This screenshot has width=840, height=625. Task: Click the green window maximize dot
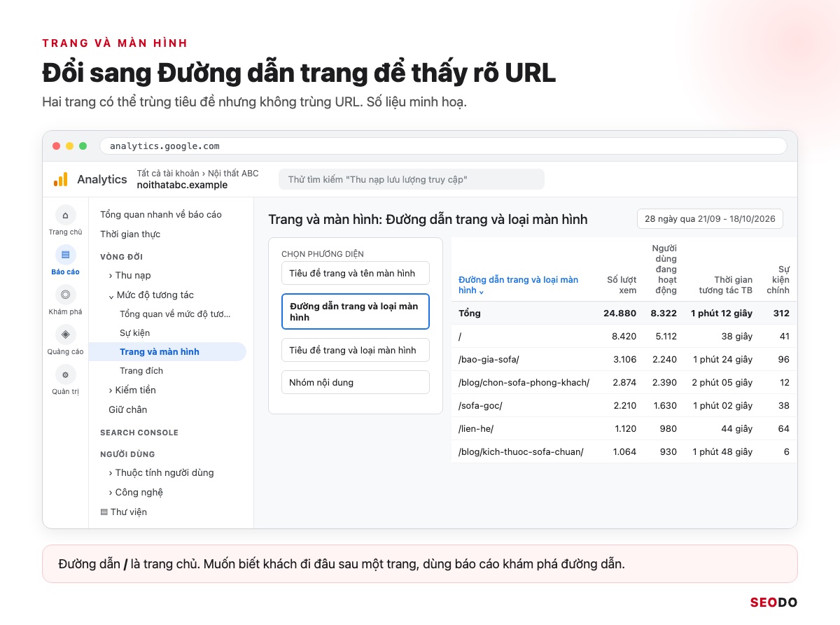coord(83,146)
